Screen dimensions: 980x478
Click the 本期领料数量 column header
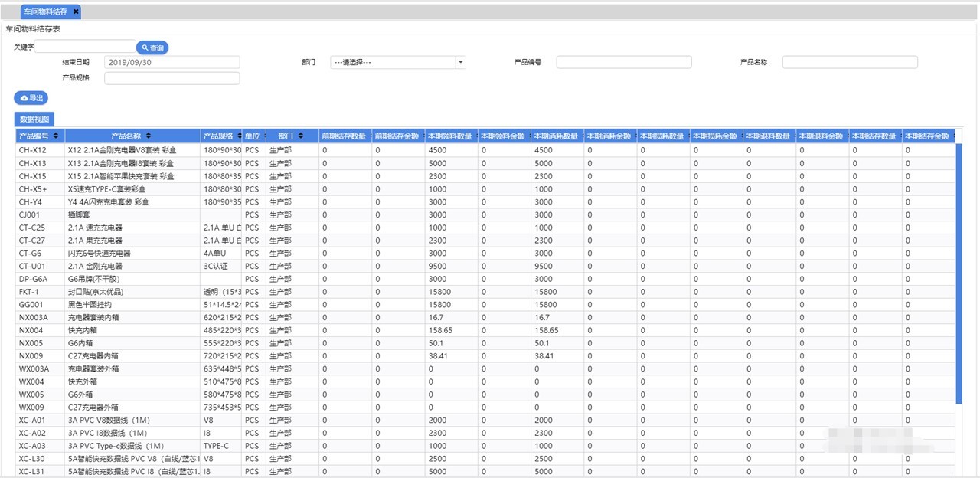pyautogui.click(x=450, y=136)
